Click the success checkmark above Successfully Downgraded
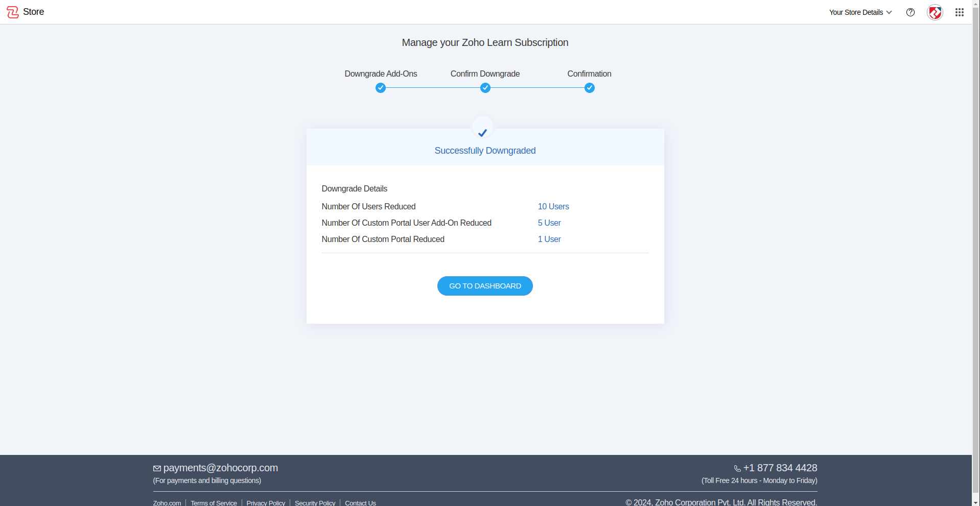Image resolution: width=980 pixels, height=506 pixels. [x=483, y=133]
